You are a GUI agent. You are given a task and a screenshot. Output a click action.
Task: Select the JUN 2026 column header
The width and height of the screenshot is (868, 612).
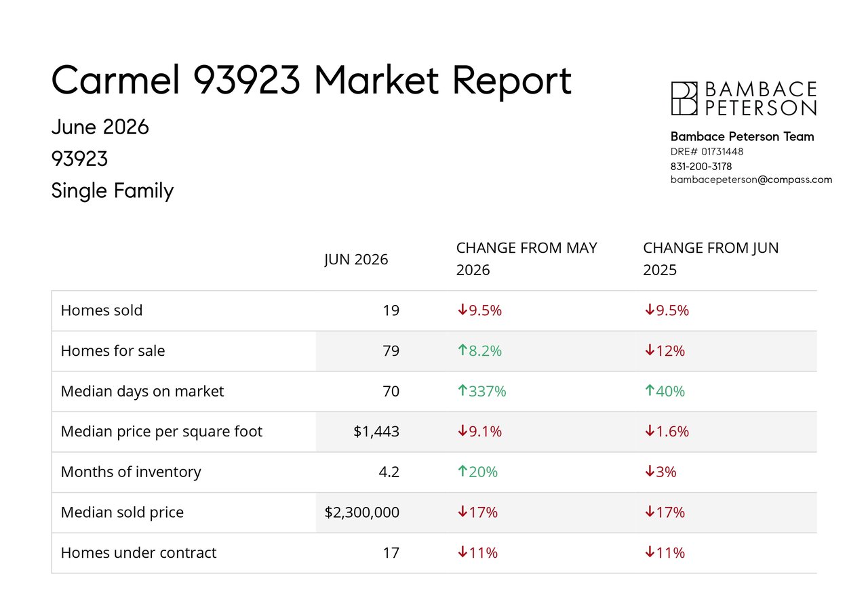tap(356, 260)
